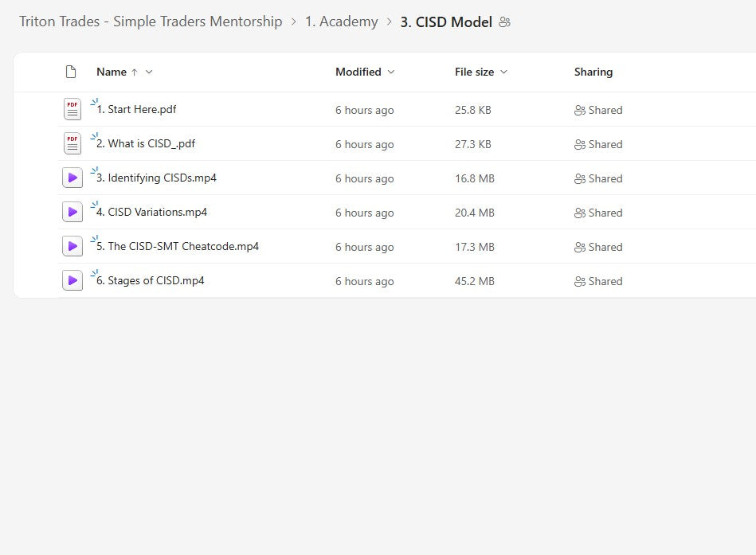Click the file type column header icon
Screen dimensions: 756x555
71,72
